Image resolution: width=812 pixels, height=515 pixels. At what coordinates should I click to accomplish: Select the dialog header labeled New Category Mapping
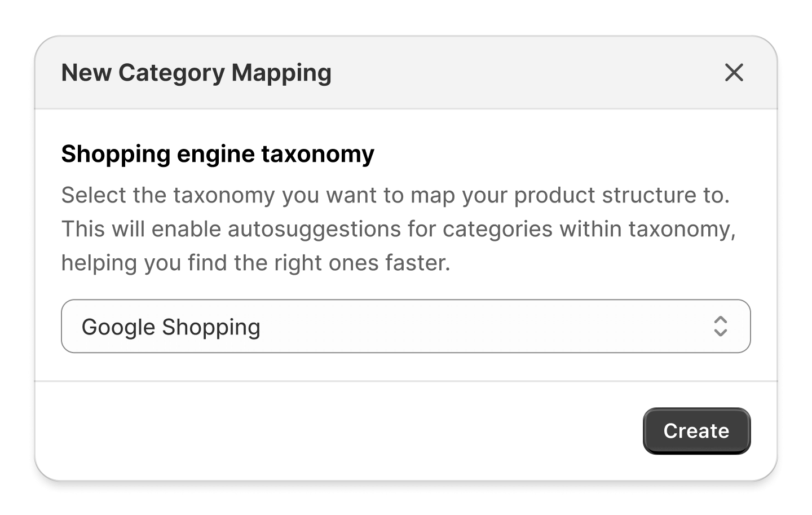tap(196, 72)
